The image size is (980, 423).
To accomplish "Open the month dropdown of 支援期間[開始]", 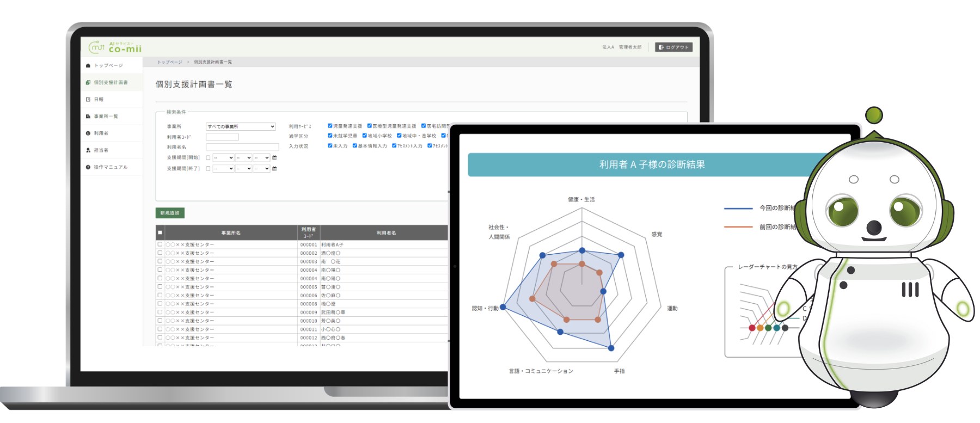I will (244, 158).
